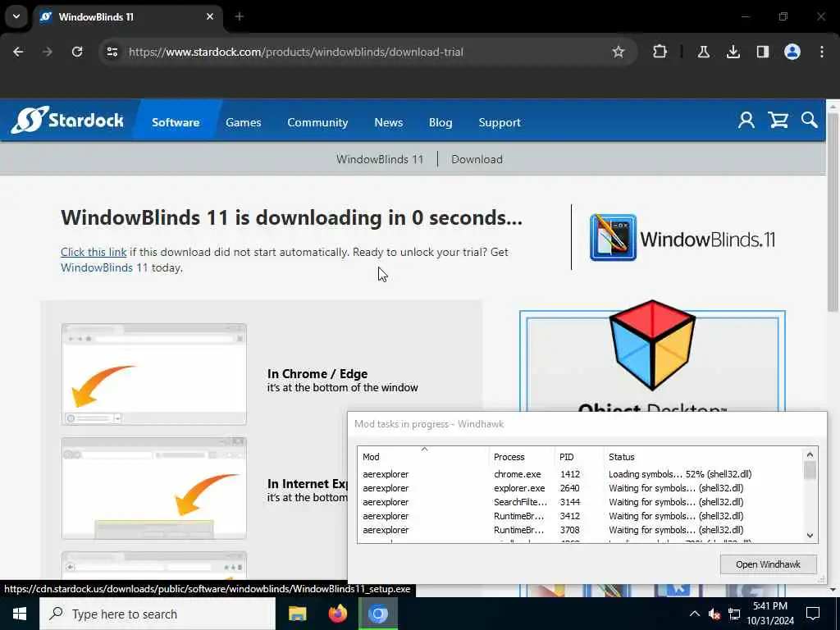Sort Windhawk list by PID column
The width and height of the screenshot is (840, 630).
point(579,457)
